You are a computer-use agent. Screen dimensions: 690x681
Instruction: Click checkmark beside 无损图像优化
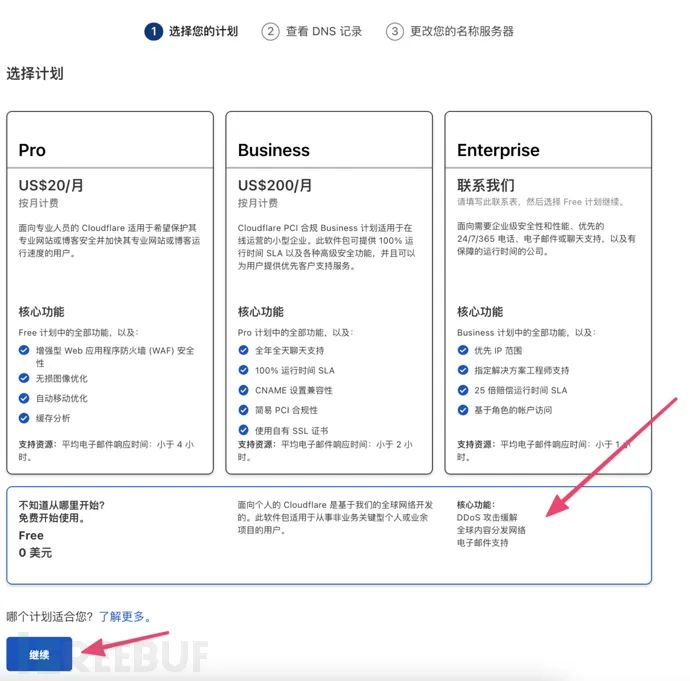(24, 378)
